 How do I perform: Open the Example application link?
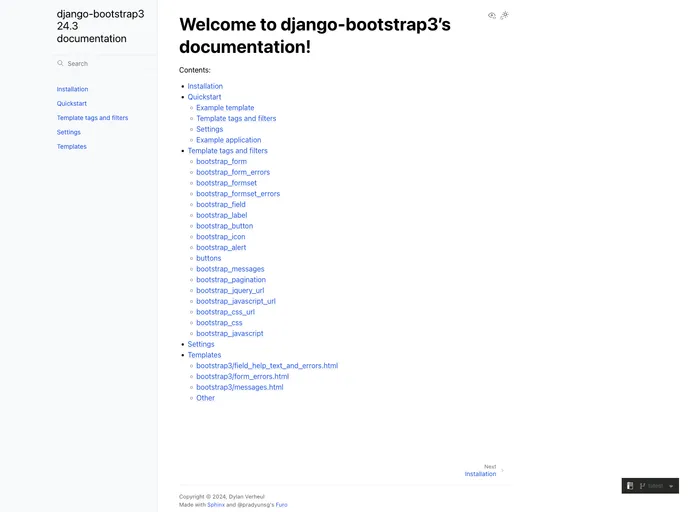(229, 140)
